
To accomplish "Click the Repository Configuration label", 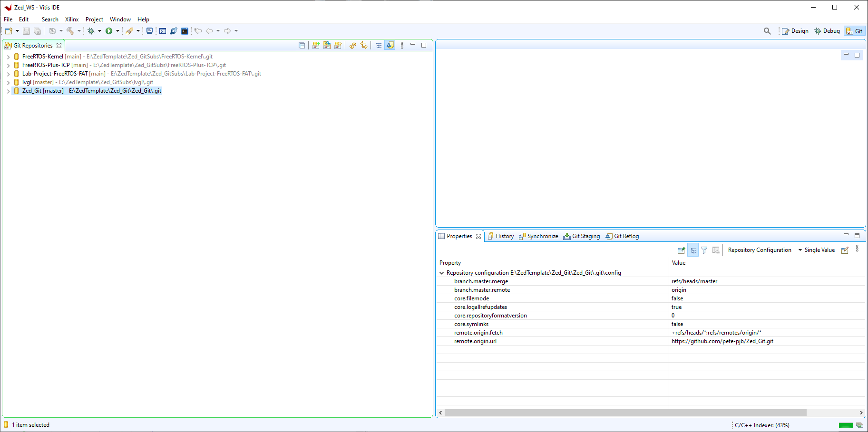I will pos(760,250).
